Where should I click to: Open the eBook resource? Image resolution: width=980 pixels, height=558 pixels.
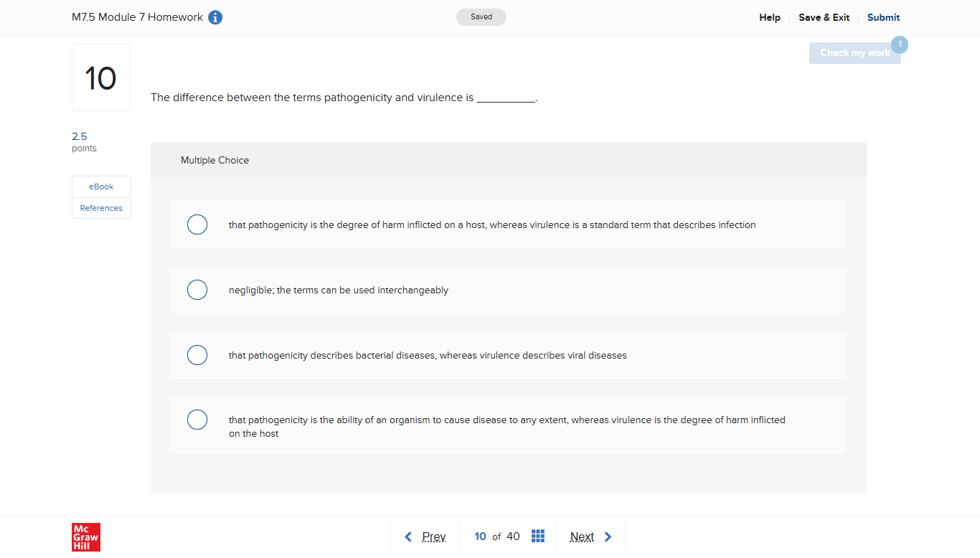(x=100, y=186)
